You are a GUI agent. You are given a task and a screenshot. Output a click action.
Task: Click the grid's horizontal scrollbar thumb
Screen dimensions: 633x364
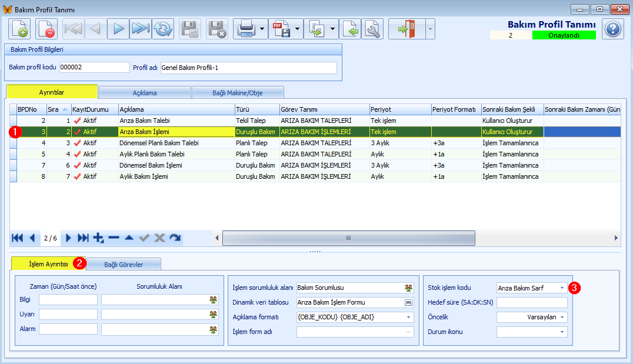click(x=349, y=238)
